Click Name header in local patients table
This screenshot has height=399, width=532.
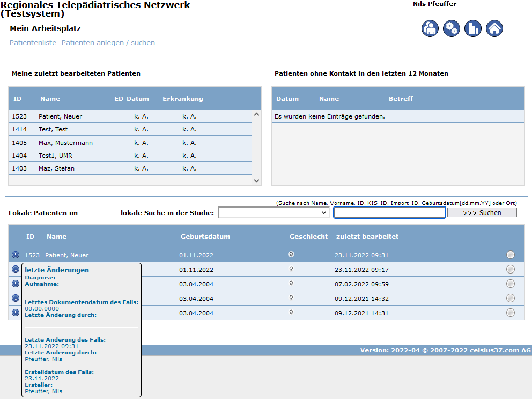(57, 237)
